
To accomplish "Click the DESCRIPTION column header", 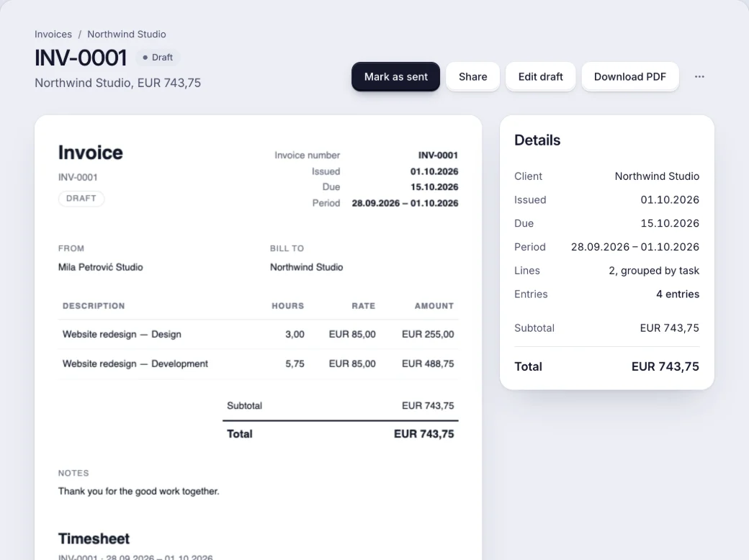I will click(x=94, y=305).
